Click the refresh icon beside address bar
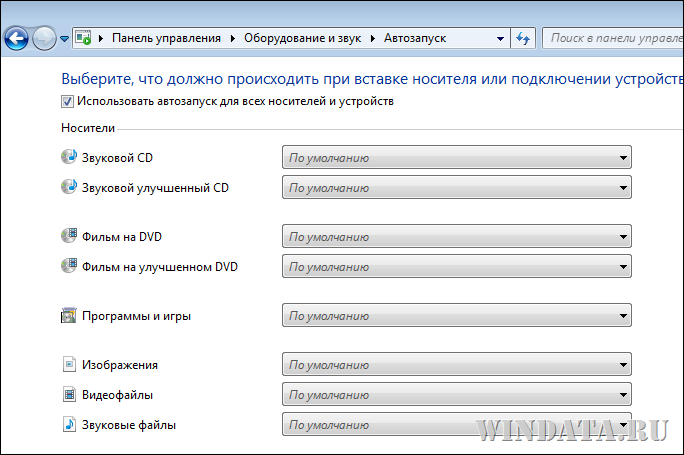The image size is (684, 455). pos(523,38)
